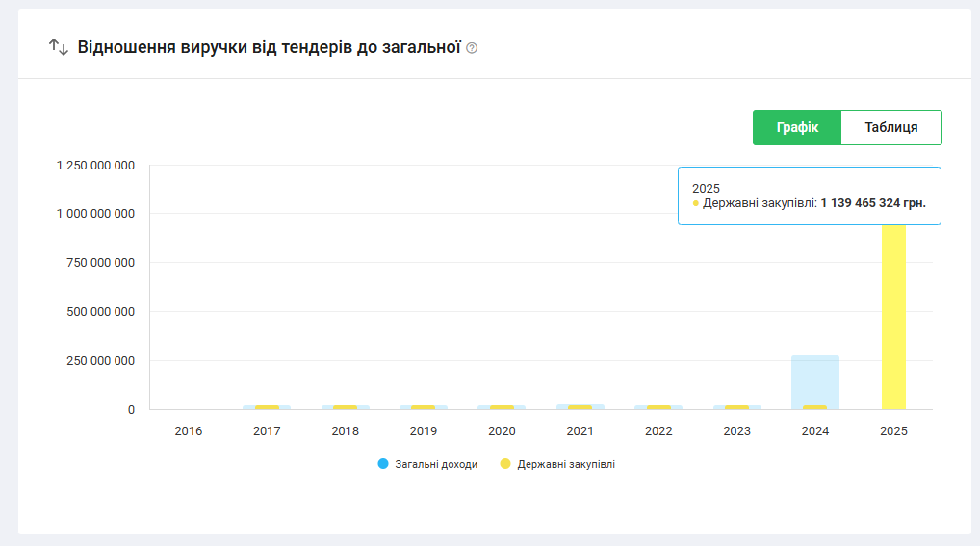Viewport: 980px width, 546px height.
Task: Select the 2017 bar in the chart
Action: pyautogui.click(x=267, y=407)
